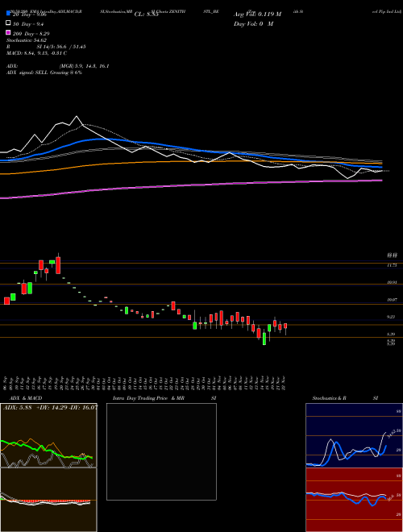Click the 'Stochastics: 54.62' reading
Screen dimensions: 403x532
[27, 40]
